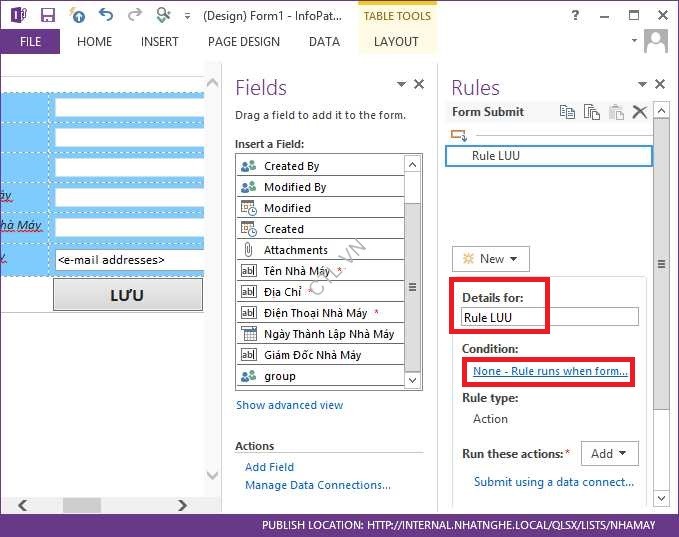Close the Fields pane
679x537 pixels.
[419, 85]
